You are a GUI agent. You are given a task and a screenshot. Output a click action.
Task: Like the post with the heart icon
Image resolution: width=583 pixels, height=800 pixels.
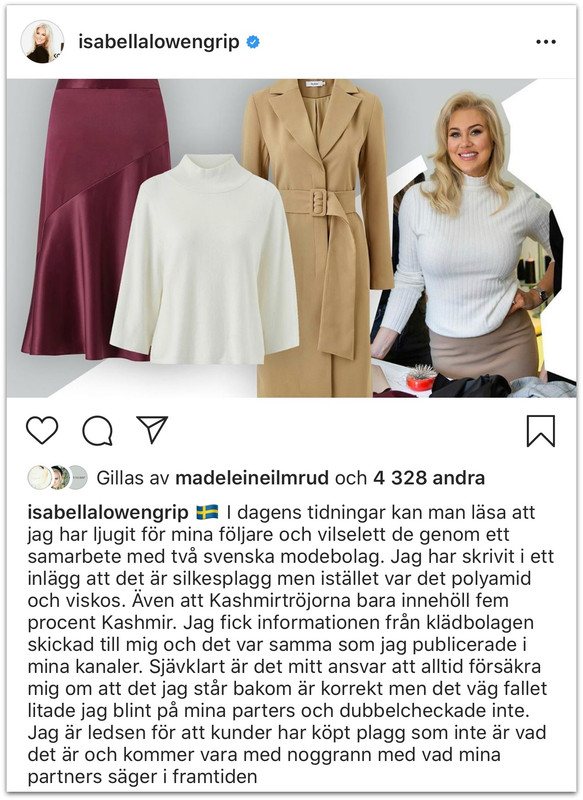pyautogui.click(x=42, y=430)
